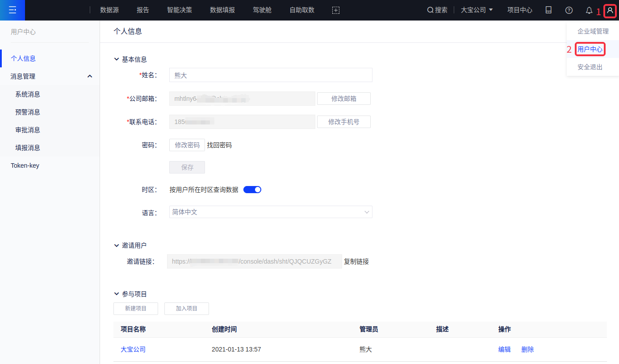The width and height of the screenshot is (619, 364).
Task: Toggle query data by user timezone switch
Action: (x=252, y=190)
